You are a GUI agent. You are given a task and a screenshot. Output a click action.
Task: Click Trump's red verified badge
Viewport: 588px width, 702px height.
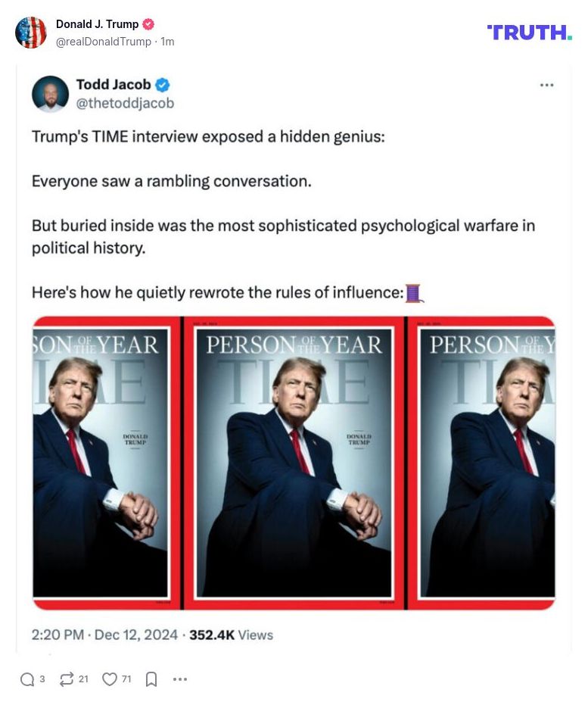(x=148, y=23)
